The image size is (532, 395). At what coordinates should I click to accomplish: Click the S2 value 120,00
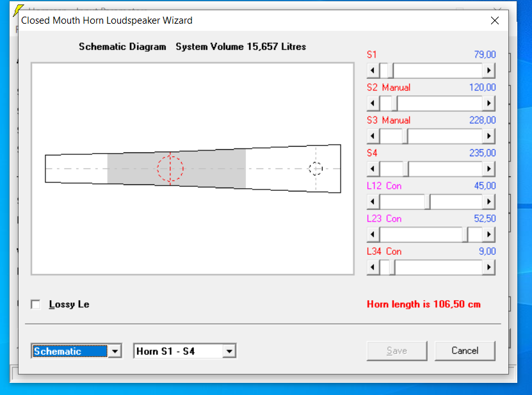pyautogui.click(x=482, y=88)
